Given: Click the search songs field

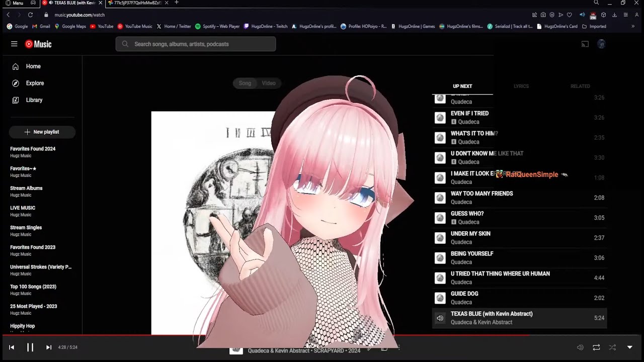Looking at the screenshot, I should pos(196,44).
